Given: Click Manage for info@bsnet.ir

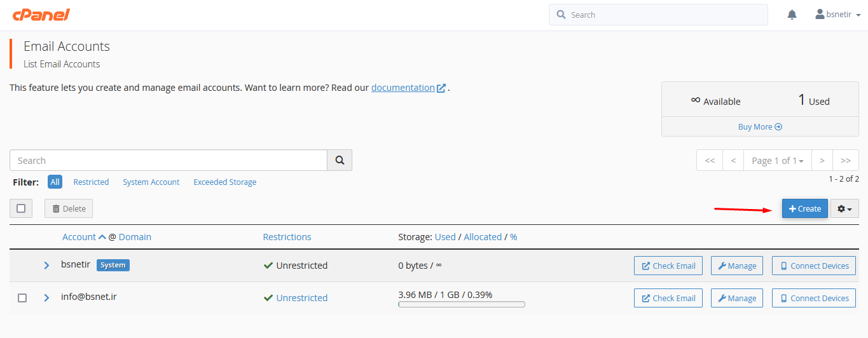Looking at the screenshot, I should point(737,298).
